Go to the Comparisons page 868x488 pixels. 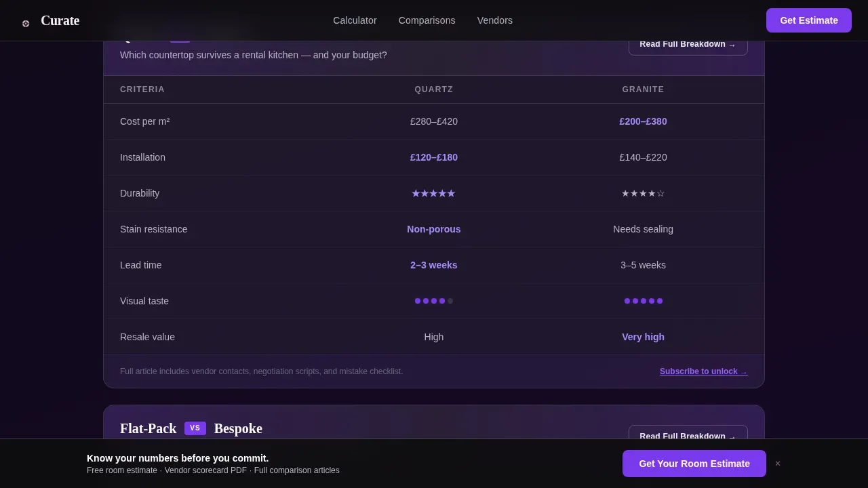point(427,20)
